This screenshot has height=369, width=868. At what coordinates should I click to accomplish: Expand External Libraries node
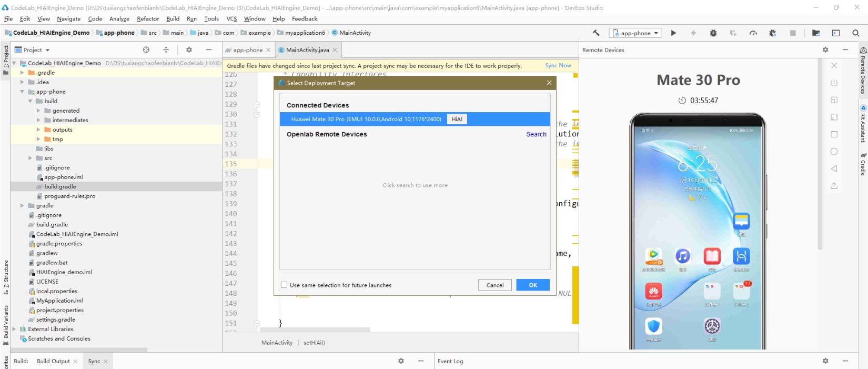[x=14, y=329]
